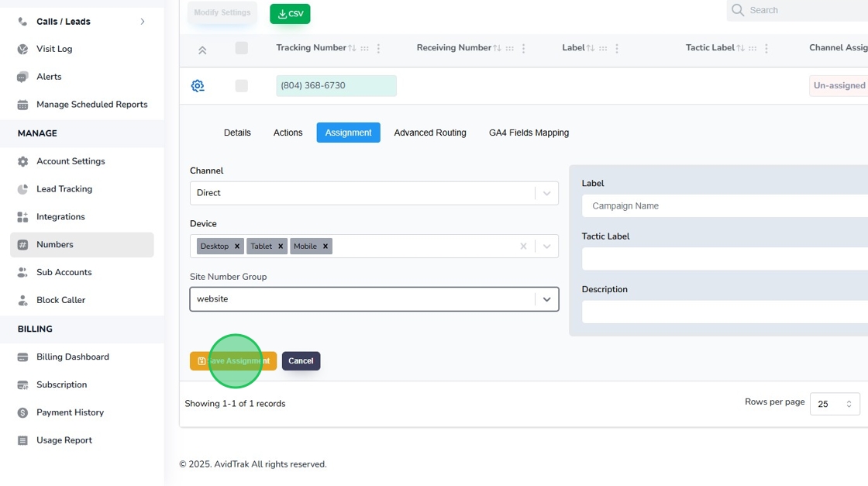This screenshot has width=868, height=486.
Task: Sort the Tactic Label column
Action: click(x=740, y=48)
